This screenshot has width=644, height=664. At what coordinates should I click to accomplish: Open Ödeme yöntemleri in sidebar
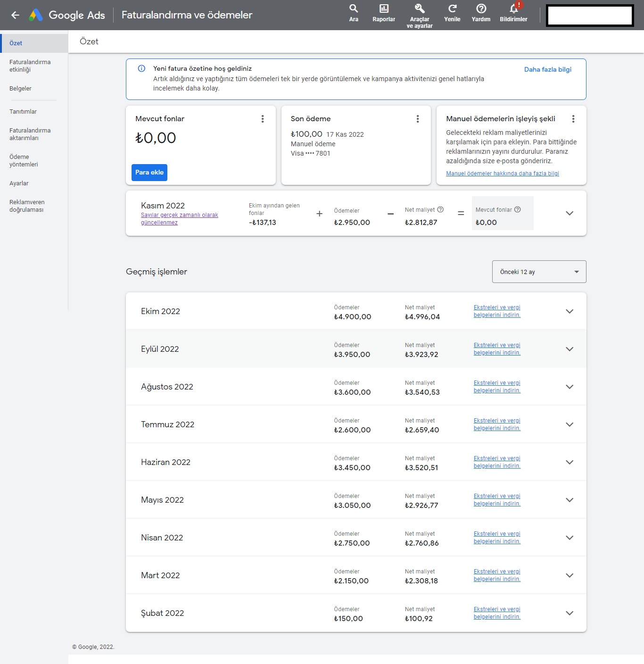coord(24,161)
